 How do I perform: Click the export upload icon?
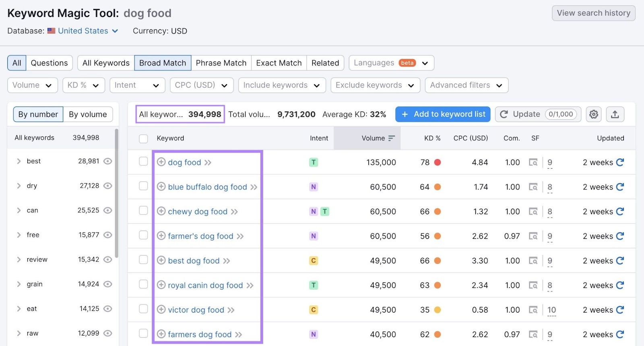[x=615, y=114]
